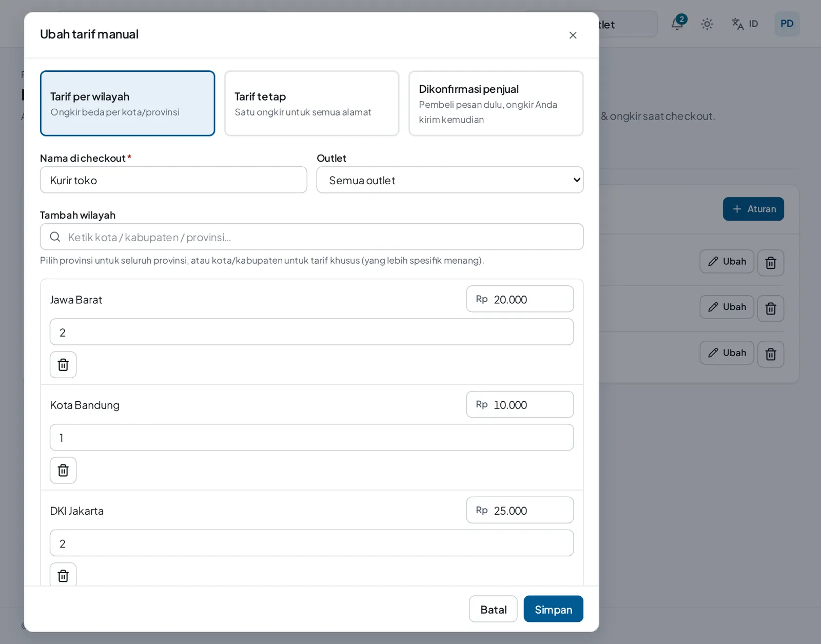Open the language switcher ID

tap(745, 24)
